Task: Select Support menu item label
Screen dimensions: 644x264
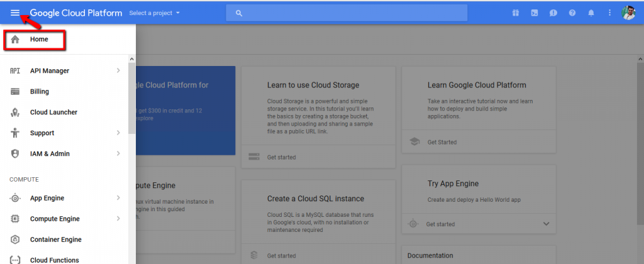Action: tap(42, 133)
